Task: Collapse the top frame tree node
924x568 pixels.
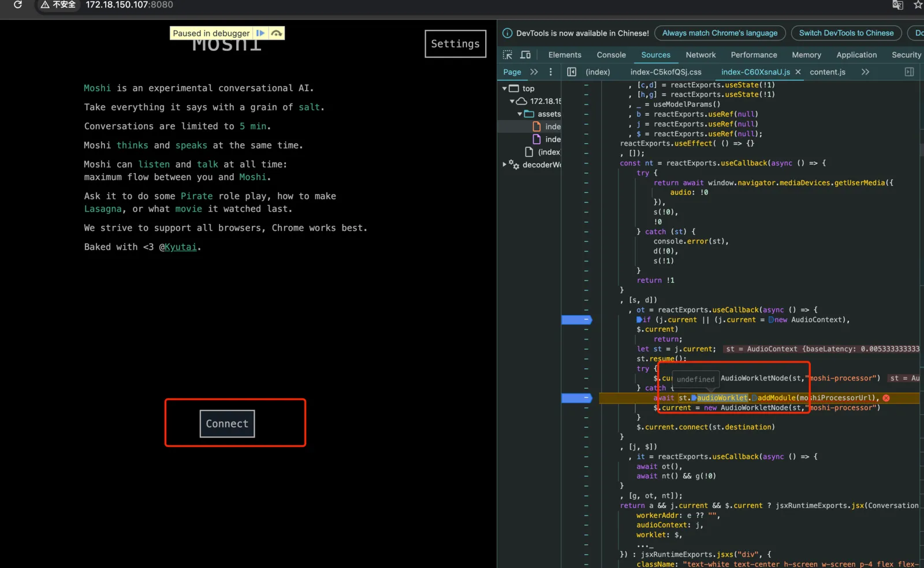Action: click(504, 88)
